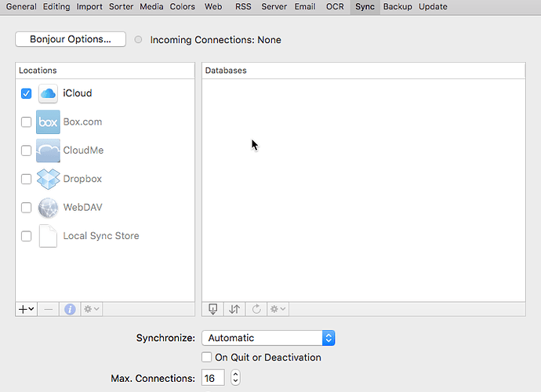Switch to the RSS tab
This screenshot has height=392, width=541.
pyautogui.click(x=243, y=6)
